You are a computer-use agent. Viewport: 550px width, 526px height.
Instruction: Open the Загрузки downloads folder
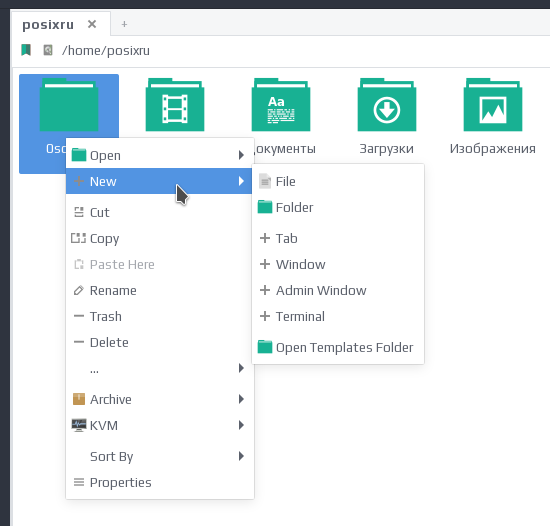(x=387, y=105)
